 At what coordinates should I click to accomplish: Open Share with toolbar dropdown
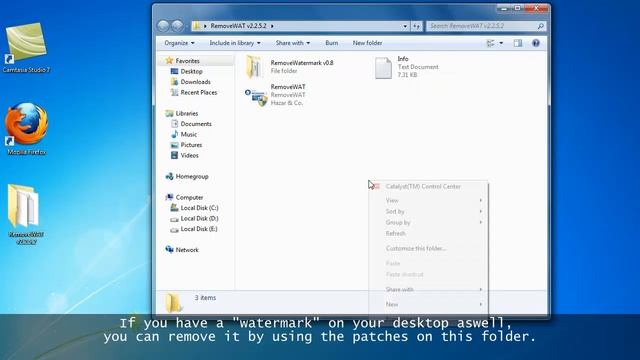click(293, 43)
